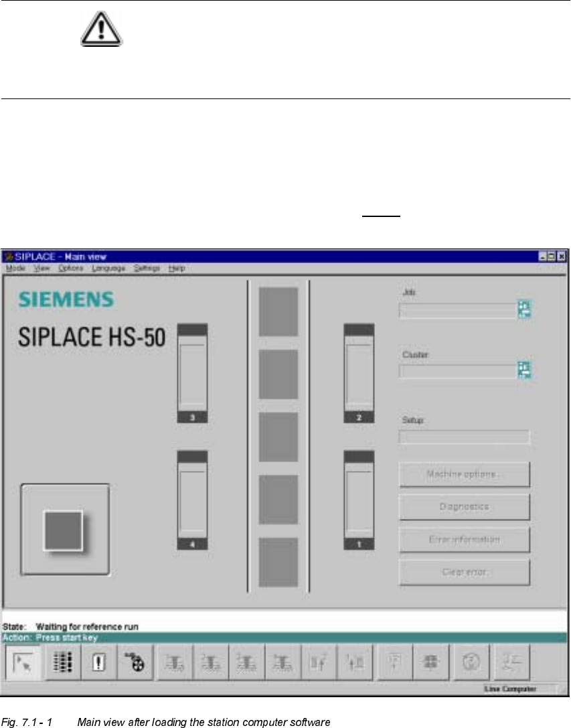Click the Error information button
Image resolution: width=571 pixels, height=728 pixels.
pyautogui.click(x=464, y=540)
